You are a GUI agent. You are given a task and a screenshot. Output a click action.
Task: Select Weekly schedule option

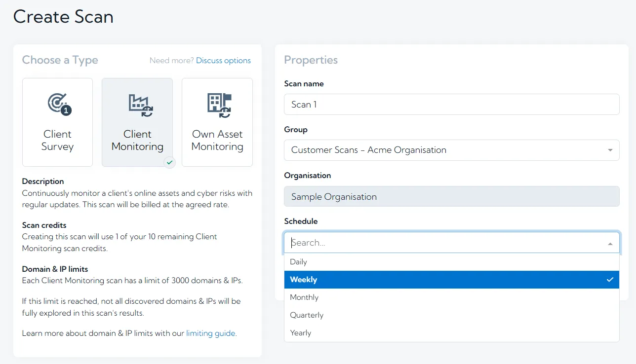pyautogui.click(x=452, y=280)
